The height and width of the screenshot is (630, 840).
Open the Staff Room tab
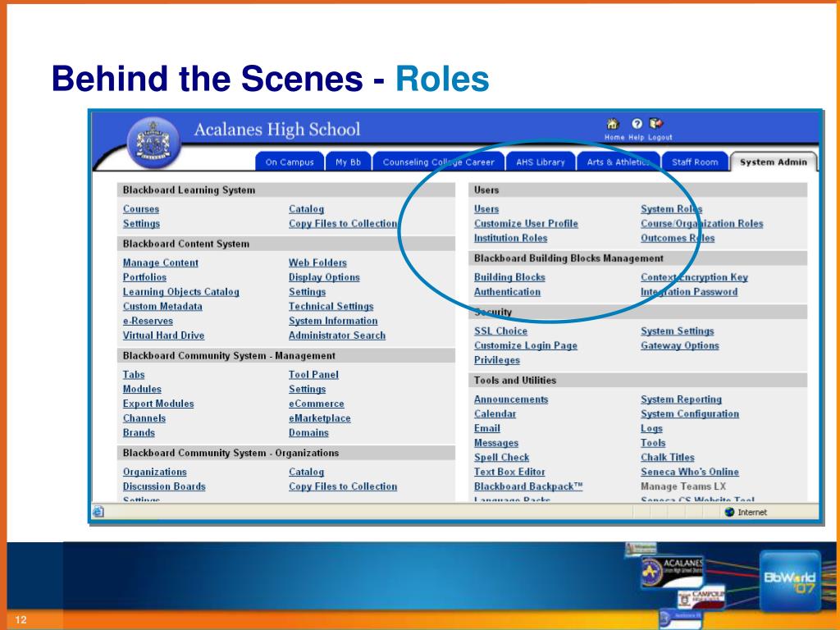tap(695, 162)
